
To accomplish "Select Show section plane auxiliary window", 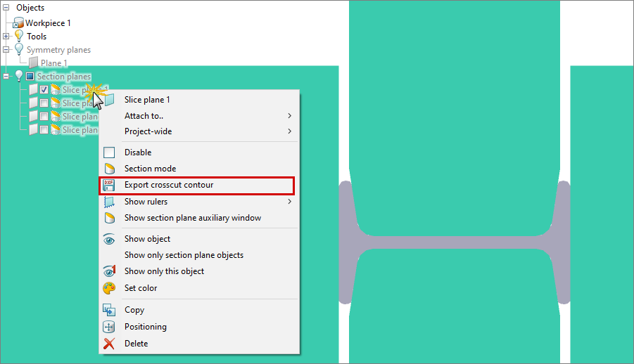I will 192,218.
